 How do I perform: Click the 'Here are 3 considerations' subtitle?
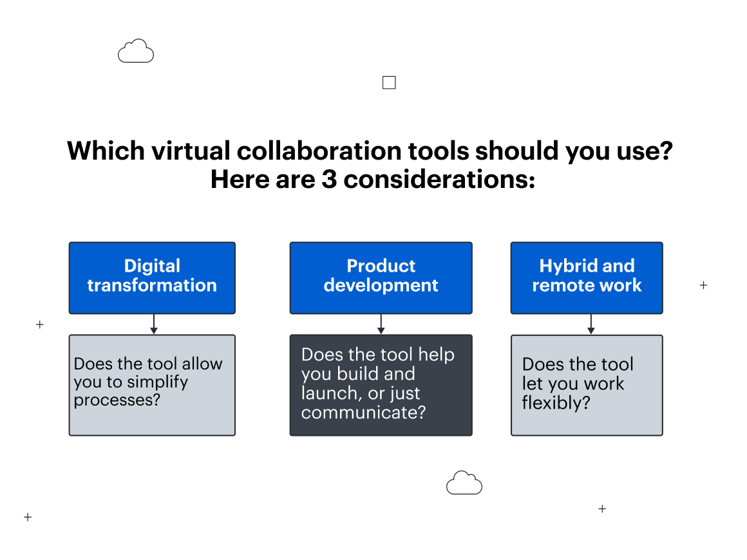(x=373, y=180)
